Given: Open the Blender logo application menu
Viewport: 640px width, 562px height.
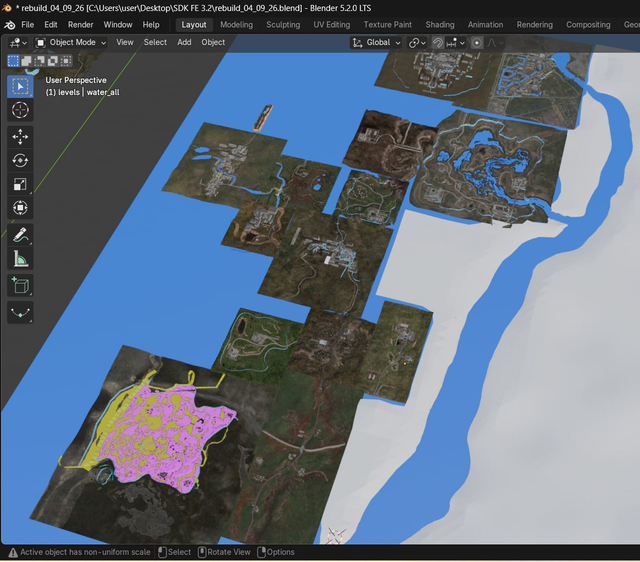Looking at the screenshot, I should tap(9, 25).
